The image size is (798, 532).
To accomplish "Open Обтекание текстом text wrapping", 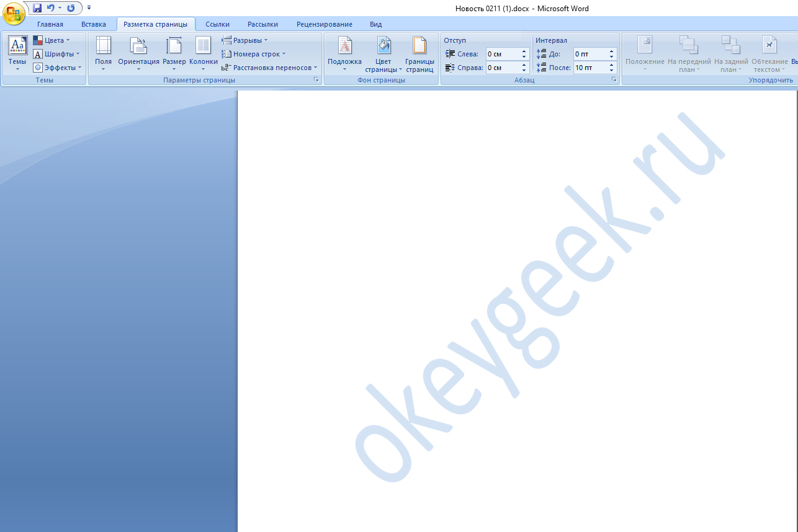I will [x=769, y=54].
